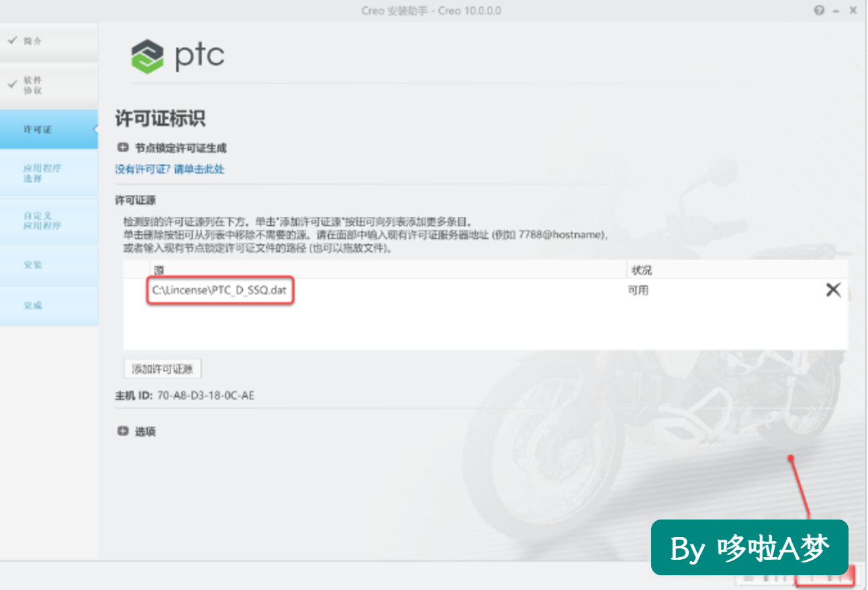Open the help question mark icon
This screenshot has width=868, height=590.
tap(819, 11)
